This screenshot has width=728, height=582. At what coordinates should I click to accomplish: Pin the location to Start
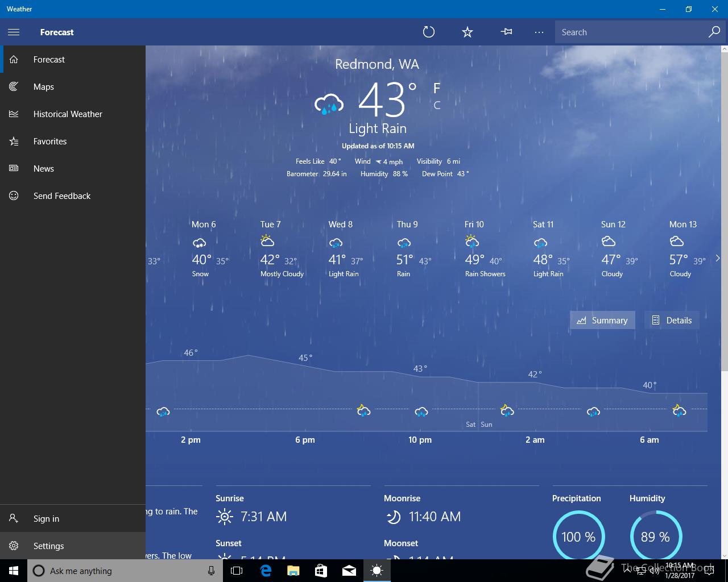(506, 32)
